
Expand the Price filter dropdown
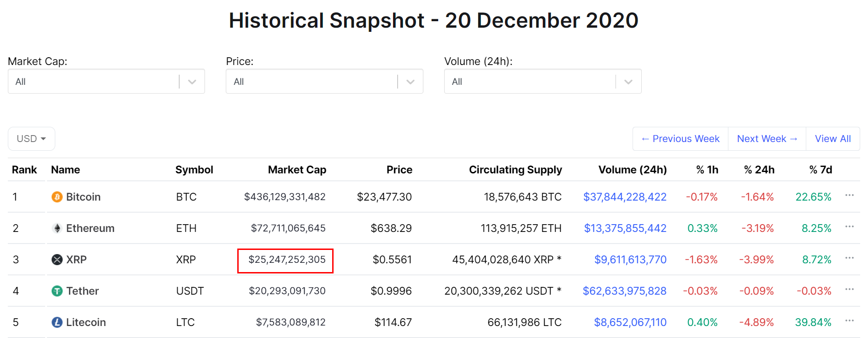(411, 82)
